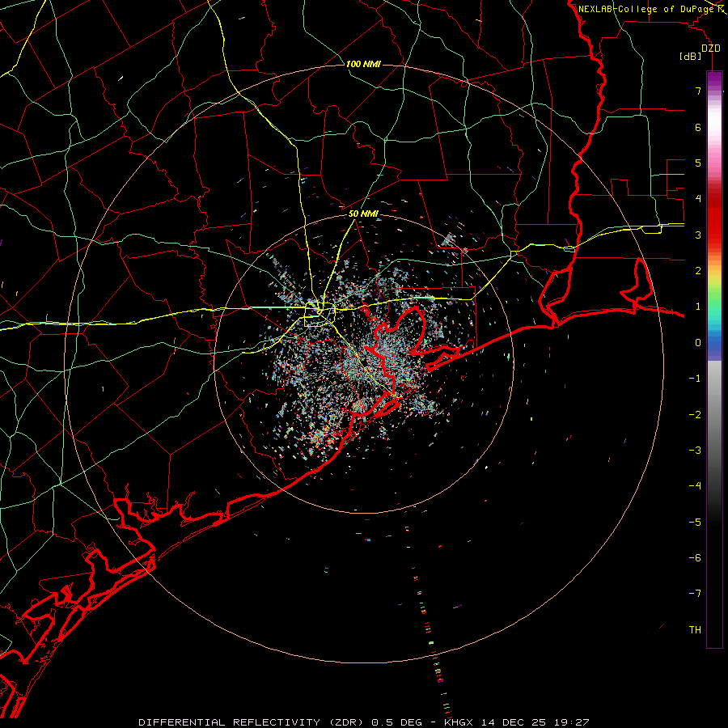This screenshot has width=728, height=728.
Task: Click the 6 value on the color scale
Action: [x=698, y=127]
